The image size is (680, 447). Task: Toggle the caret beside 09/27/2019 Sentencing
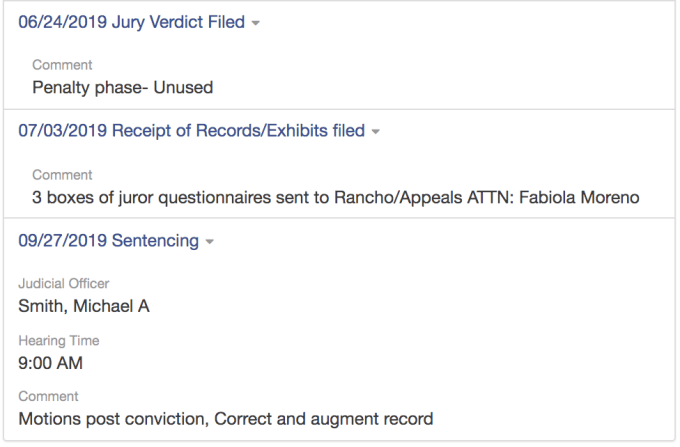(x=210, y=242)
